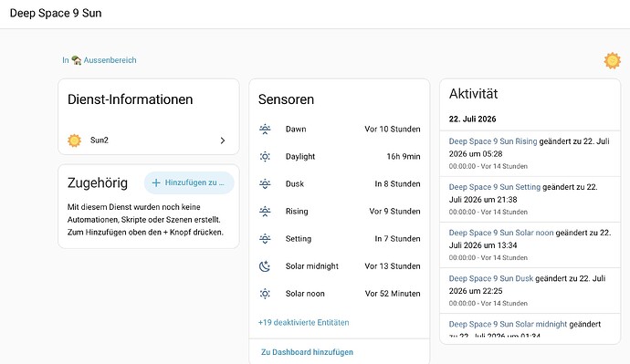Viewport: 630px width, 364px height.
Task: Click the In 8 Stunden value
Action: pyautogui.click(x=397, y=183)
